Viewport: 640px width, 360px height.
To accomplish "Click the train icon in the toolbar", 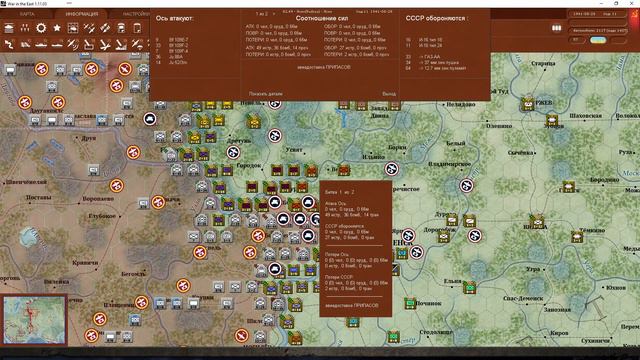I will coord(121,28).
